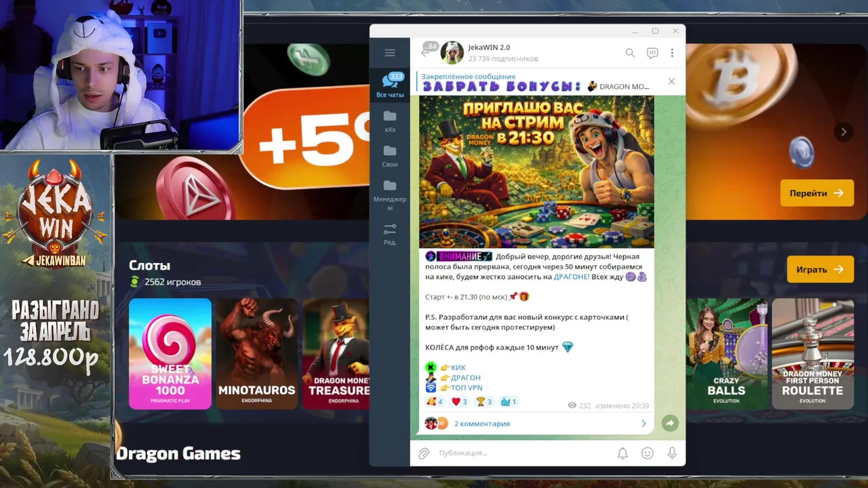Add the red heart reaction
Viewport: 868px width, 488px height.
pyautogui.click(x=460, y=402)
